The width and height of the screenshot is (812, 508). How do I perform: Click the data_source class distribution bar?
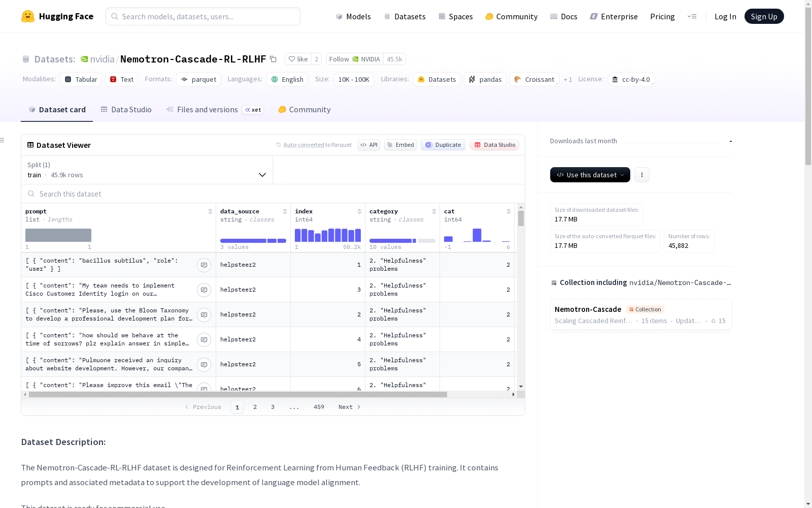tap(253, 241)
